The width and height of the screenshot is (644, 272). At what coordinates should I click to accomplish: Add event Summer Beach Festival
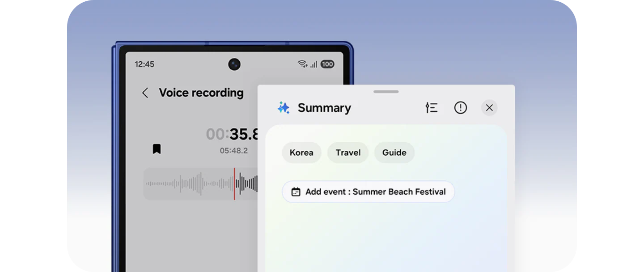coord(368,192)
